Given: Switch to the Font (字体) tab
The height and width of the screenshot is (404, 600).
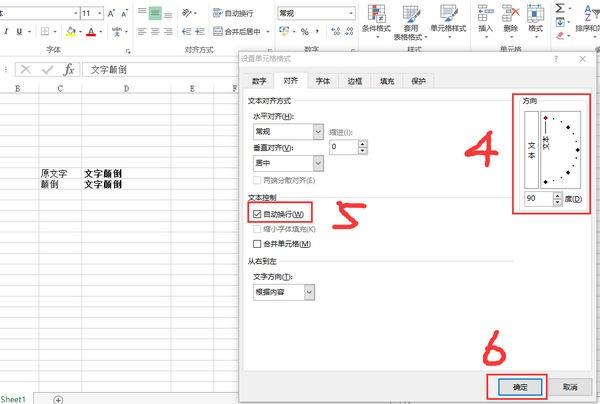Looking at the screenshot, I should pyautogui.click(x=323, y=80).
